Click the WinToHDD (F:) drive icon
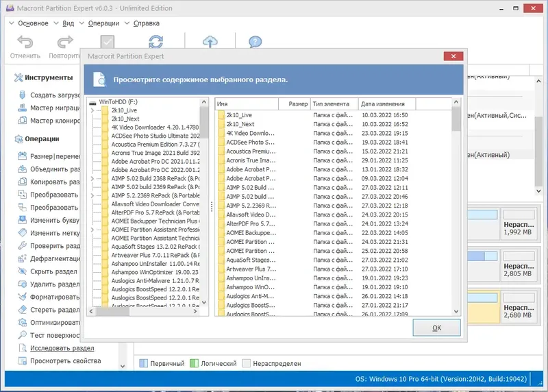Viewport: 548px width, 392px height. pyautogui.click(x=92, y=102)
